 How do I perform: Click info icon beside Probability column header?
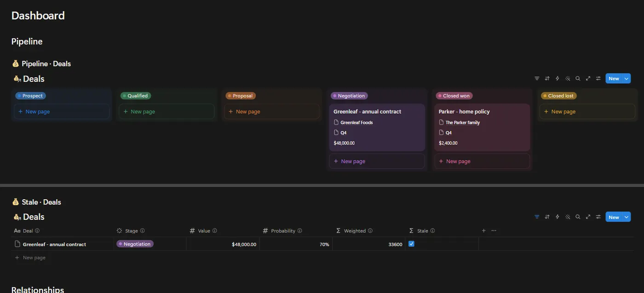[x=299, y=231]
